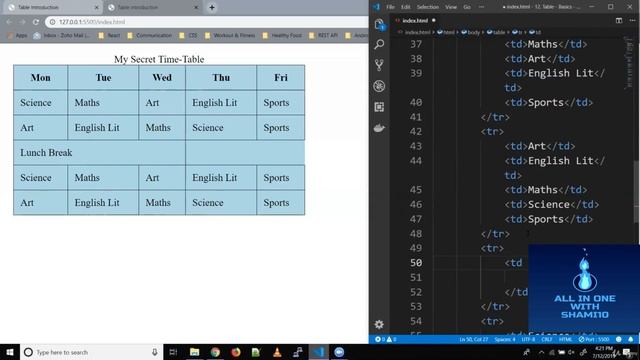Change encoding via UTF-8 status item
Screen dimensions: 640x360
tap(528, 339)
